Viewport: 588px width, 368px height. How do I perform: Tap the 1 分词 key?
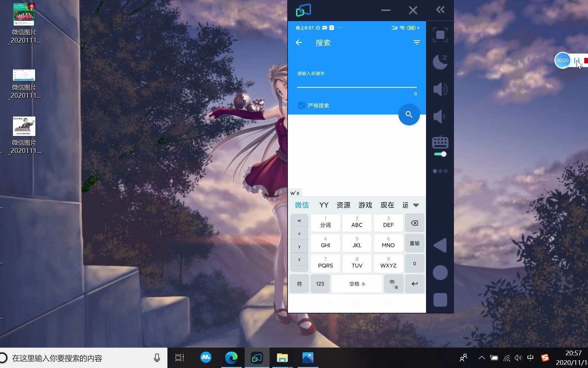point(325,223)
